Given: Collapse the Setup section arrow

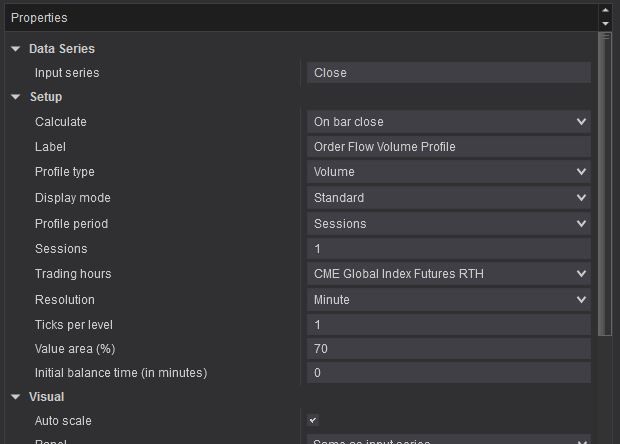Looking at the screenshot, I should coord(16,97).
